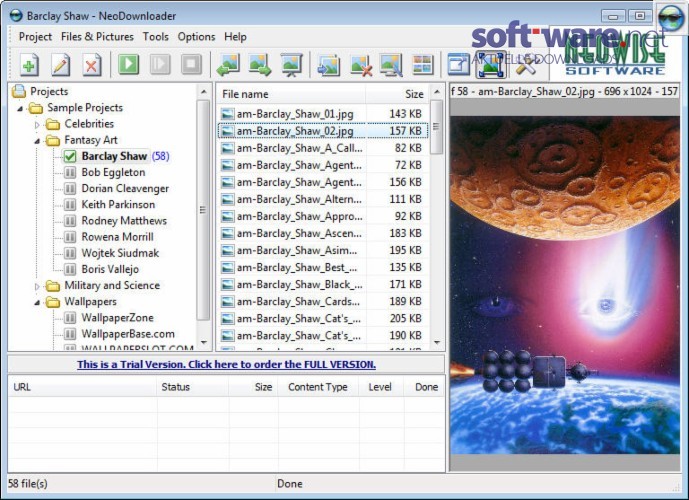689x500 pixels.
Task: Start slideshow with presentation screen icon
Action: click(x=291, y=65)
